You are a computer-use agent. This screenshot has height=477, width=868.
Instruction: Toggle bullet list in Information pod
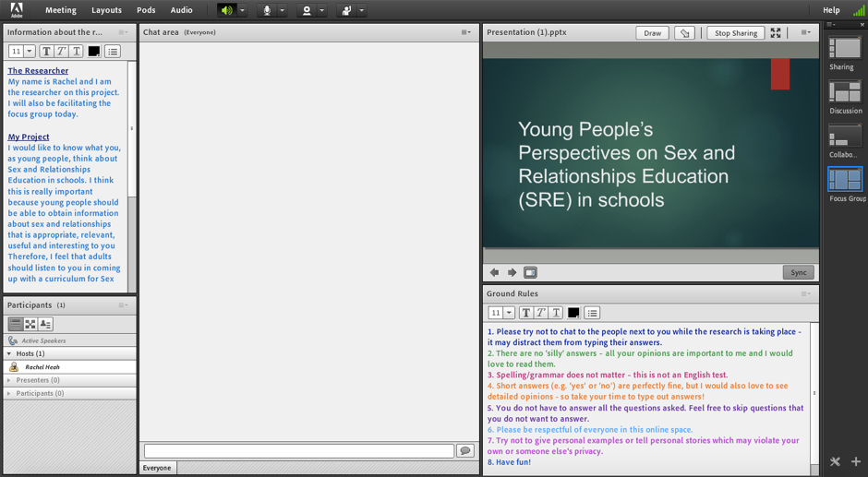[x=113, y=52]
